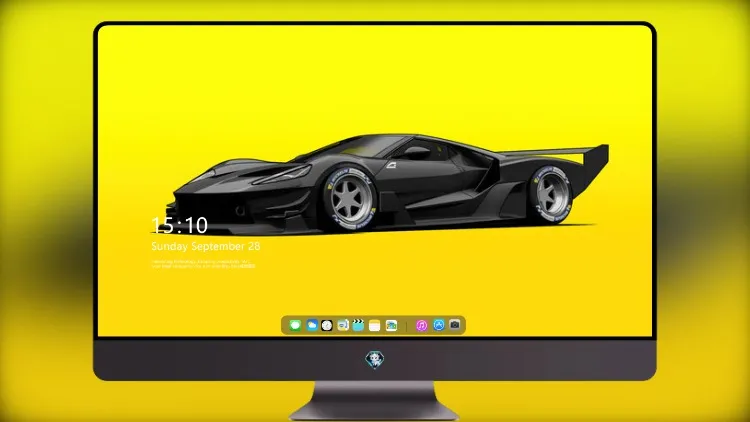Open the Camera app in the dock
Viewport: 750px width, 422px height.
[x=455, y=325]
